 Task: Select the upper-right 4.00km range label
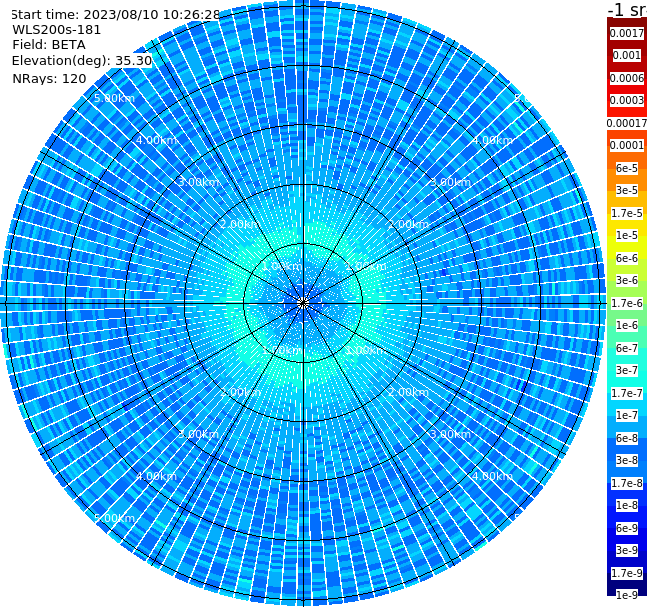[x=493, y=140]
